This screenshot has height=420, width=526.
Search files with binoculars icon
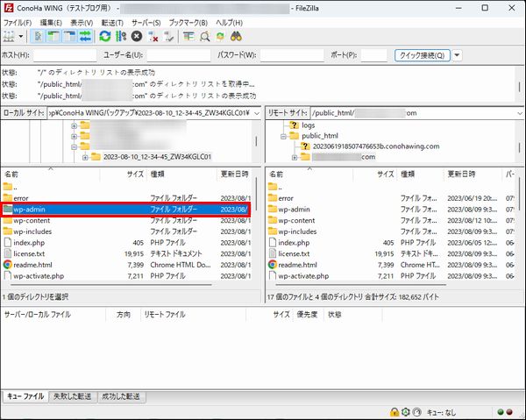point(236,36)
